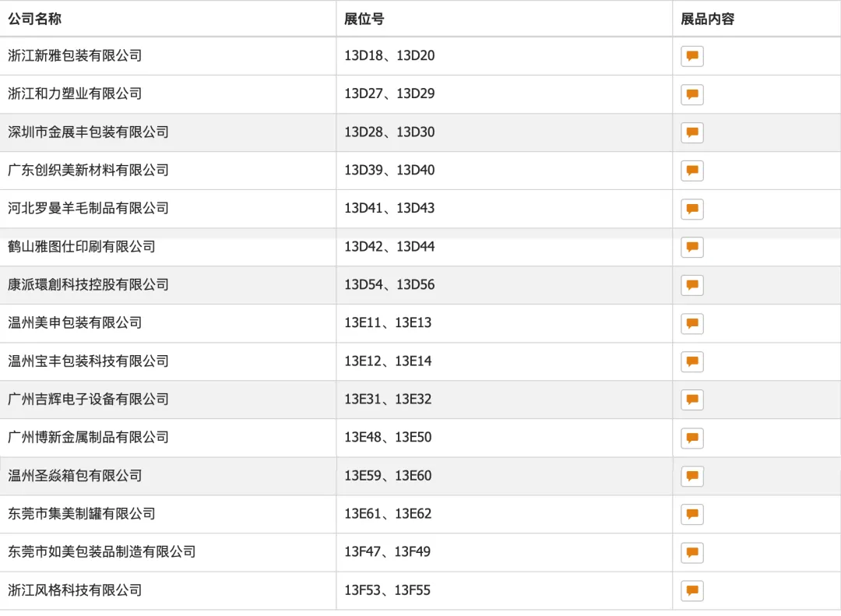
Task: Select company name 温州宝丰包装科技有限公司
Action: tap(89, 361)
